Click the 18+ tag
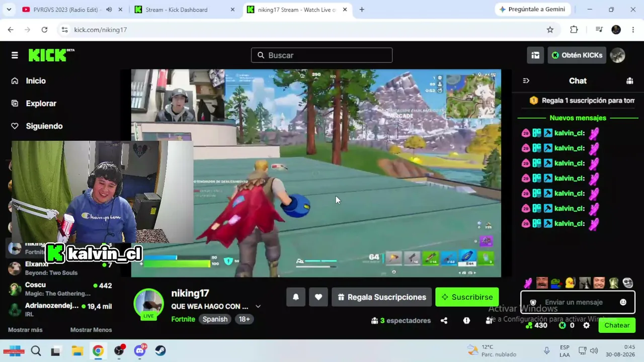This screenshot has height=362, width=644. coord(245,319)
